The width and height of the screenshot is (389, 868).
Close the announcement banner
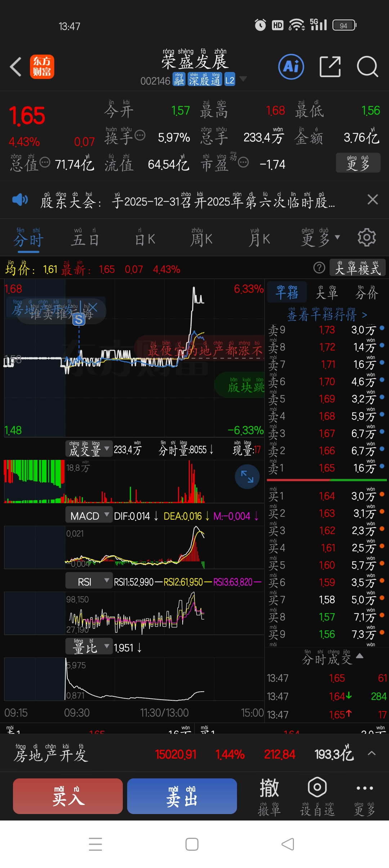[x=373, y=199]
